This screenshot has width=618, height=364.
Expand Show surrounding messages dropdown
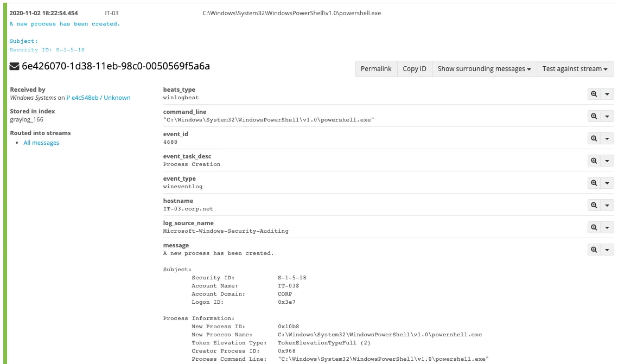coord(484,69)
